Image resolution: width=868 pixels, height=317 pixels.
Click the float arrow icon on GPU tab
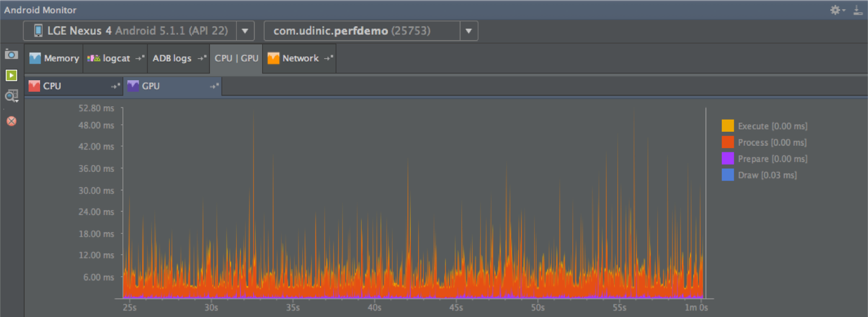tap(214, 86)
